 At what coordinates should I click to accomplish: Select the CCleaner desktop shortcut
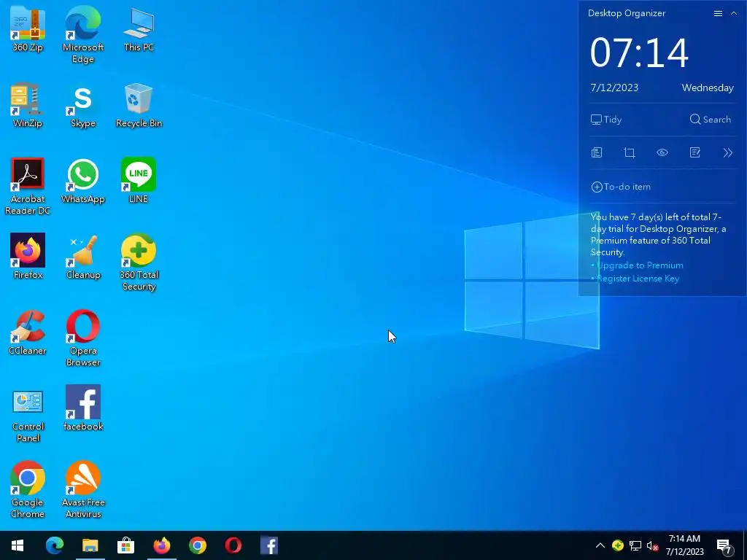tap(28, 332)
